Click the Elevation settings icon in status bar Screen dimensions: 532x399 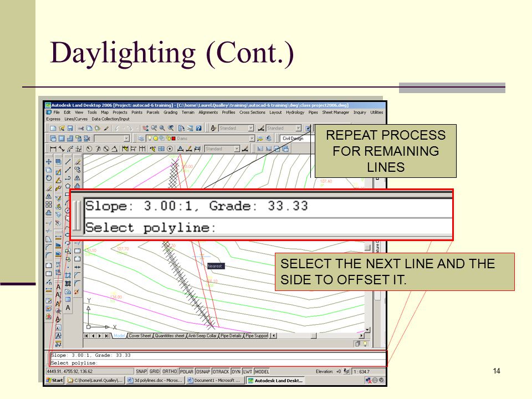(x=346, y=371)
